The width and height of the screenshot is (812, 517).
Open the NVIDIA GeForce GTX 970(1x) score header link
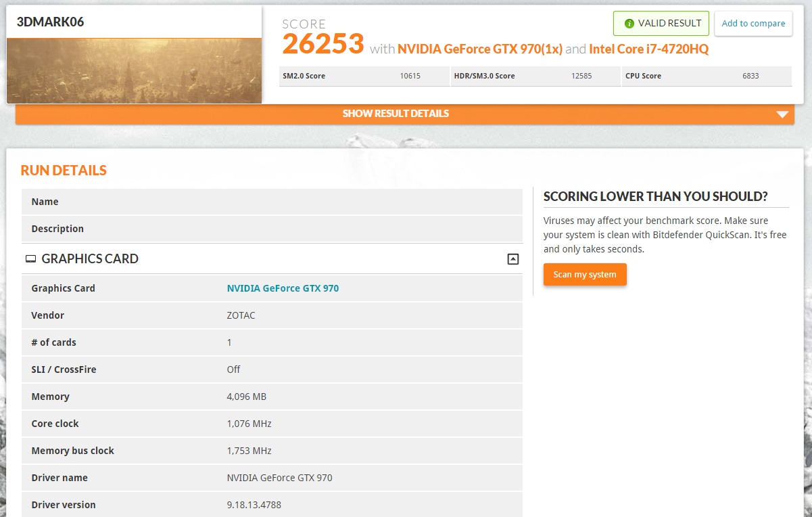[480, 49]
